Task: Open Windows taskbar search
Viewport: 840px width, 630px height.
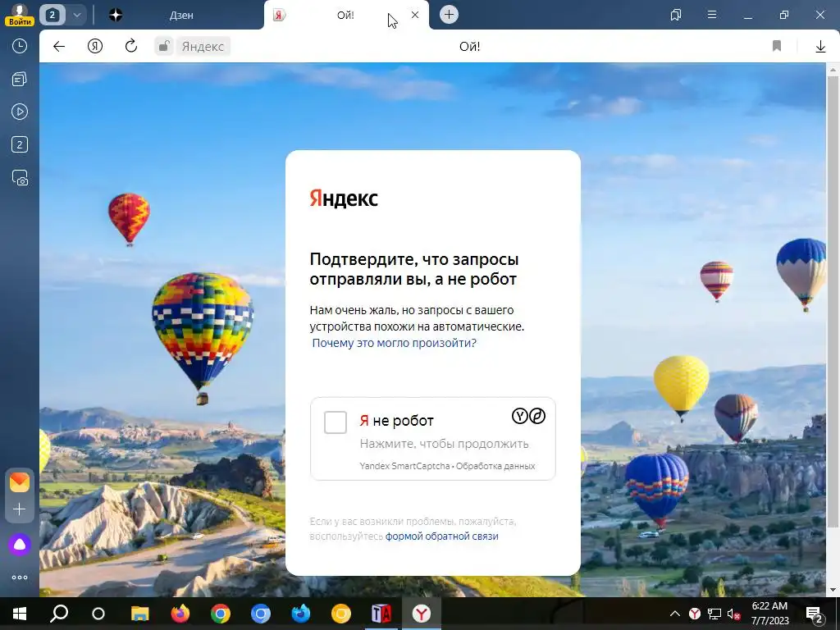Action: coord(59,614)
